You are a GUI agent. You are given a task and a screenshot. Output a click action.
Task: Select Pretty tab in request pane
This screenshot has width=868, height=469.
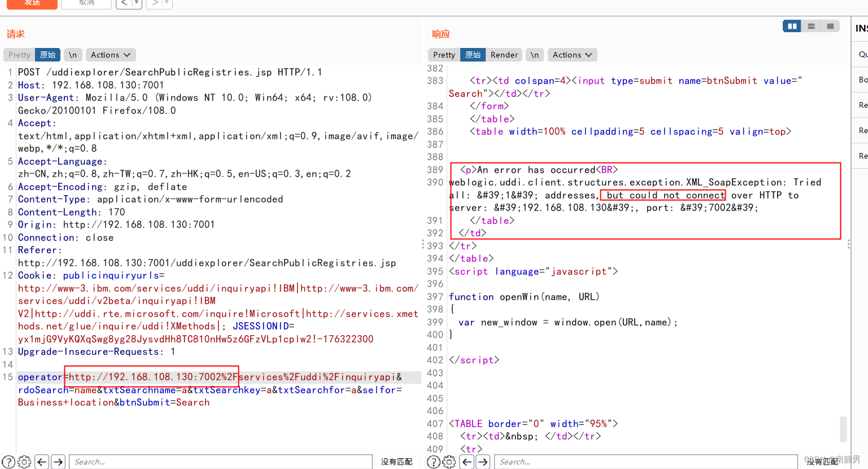(x=20, y=55)
